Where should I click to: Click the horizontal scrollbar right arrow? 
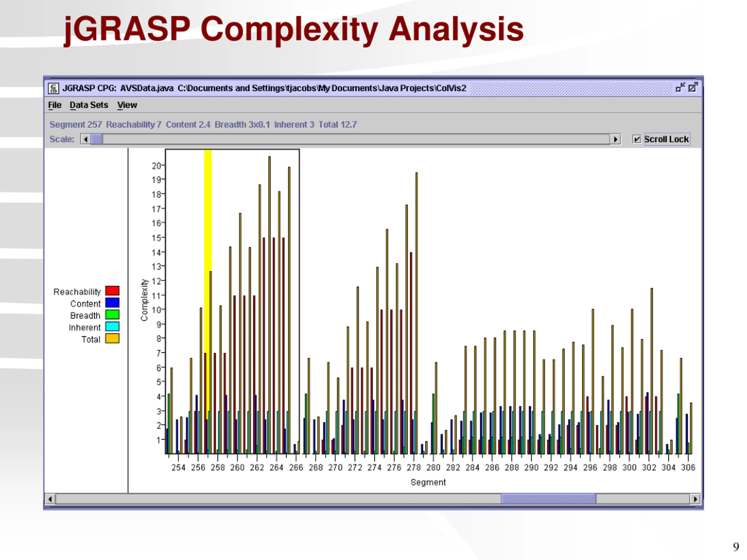pos(695,498)
